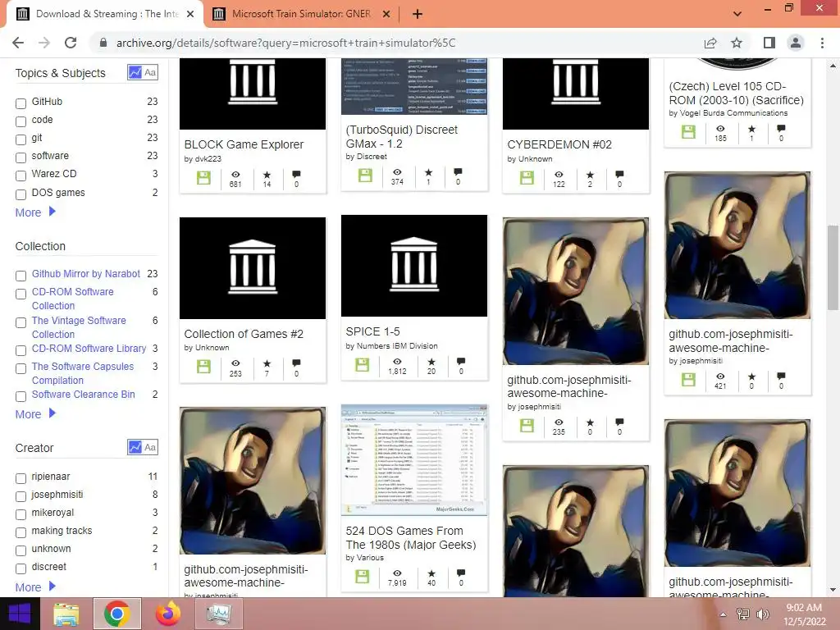
Task: Sort Topics & Subjects alphabetically
Action: (x=150, y=72)
